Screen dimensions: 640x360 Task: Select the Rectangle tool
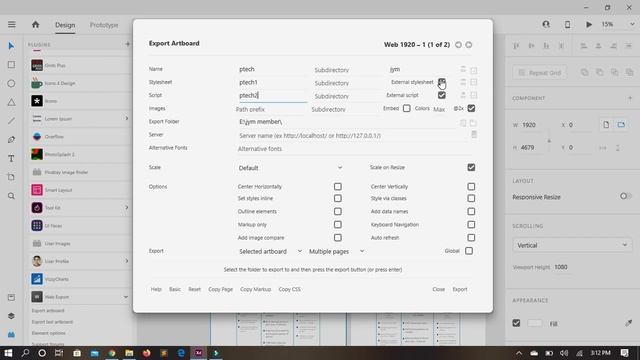tap(11, 64)
